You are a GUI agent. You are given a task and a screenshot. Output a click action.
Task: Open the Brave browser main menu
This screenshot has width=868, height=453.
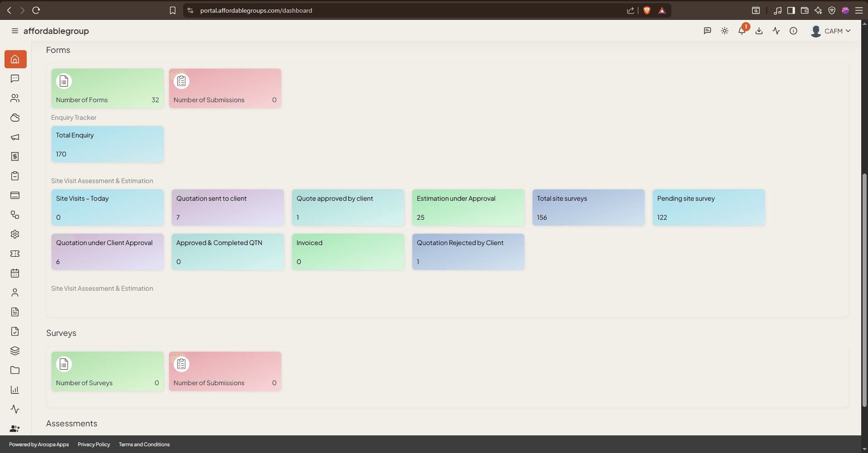click(859, 10)
